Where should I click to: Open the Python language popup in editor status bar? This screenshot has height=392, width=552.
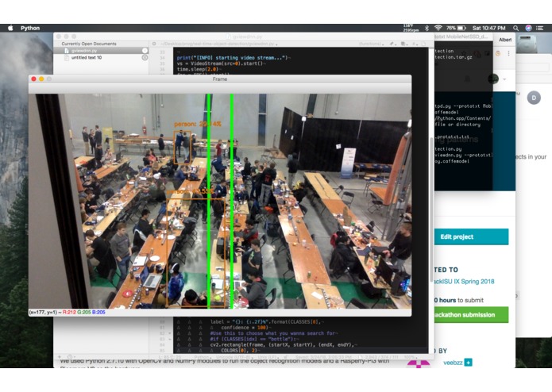tap(203, 357)
